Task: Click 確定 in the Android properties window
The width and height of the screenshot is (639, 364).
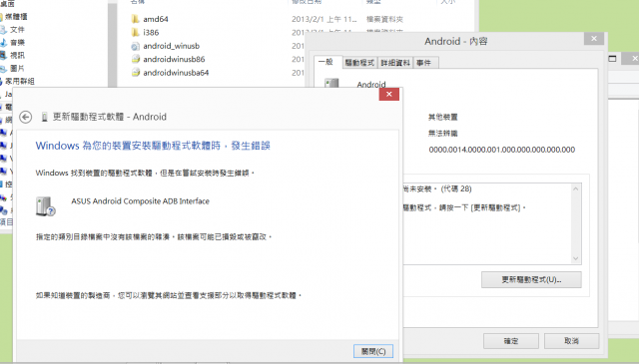Action: [511, 341]
